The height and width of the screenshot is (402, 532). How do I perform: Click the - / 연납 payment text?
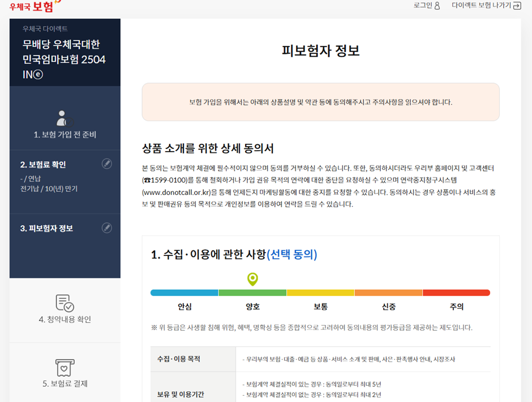tap(31, 178)
